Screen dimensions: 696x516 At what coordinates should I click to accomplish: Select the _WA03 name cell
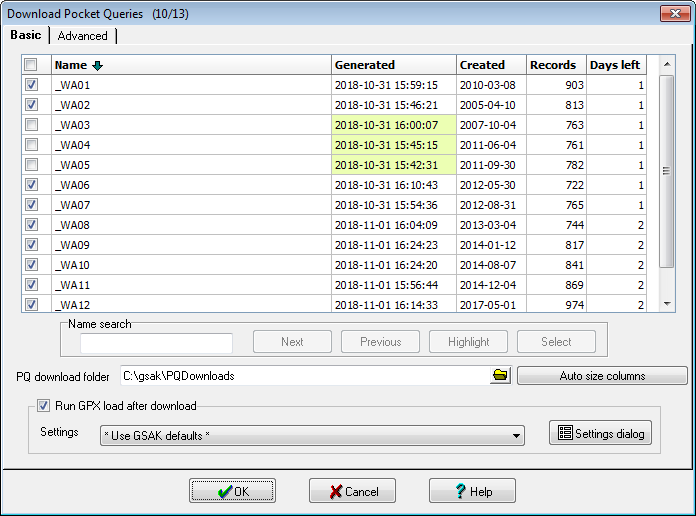click(x=192, y=125)
